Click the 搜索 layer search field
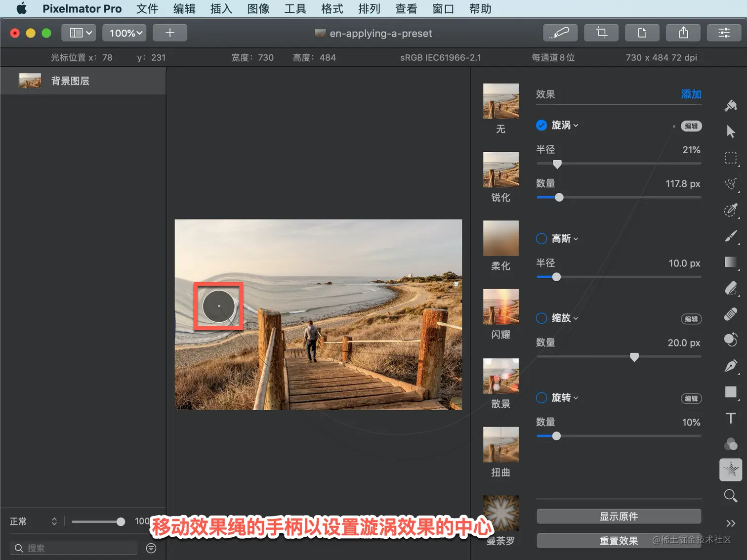The width and height of the screenshot is (747, 560). point(74,548)
